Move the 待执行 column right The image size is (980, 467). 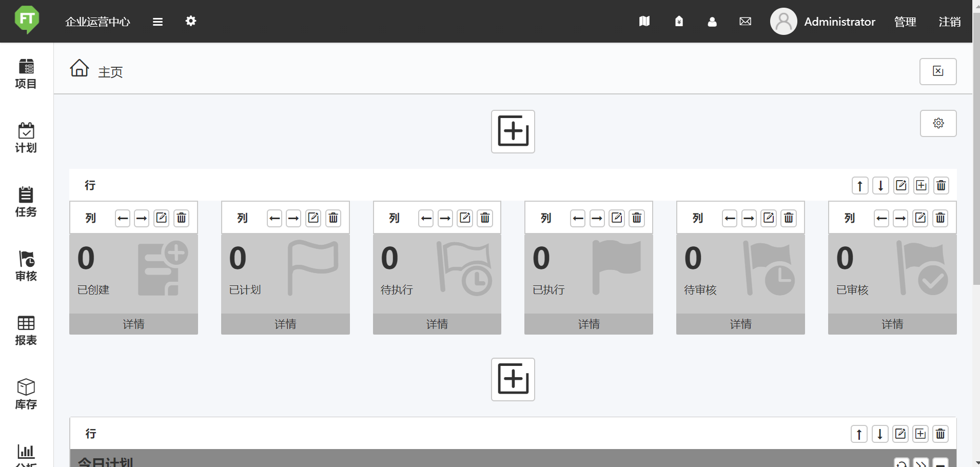(x=445, y=218)
